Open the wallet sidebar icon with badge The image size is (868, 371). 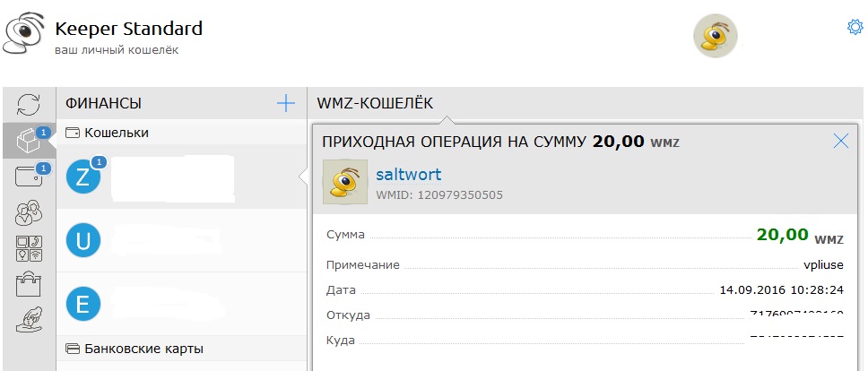point(29,177)
